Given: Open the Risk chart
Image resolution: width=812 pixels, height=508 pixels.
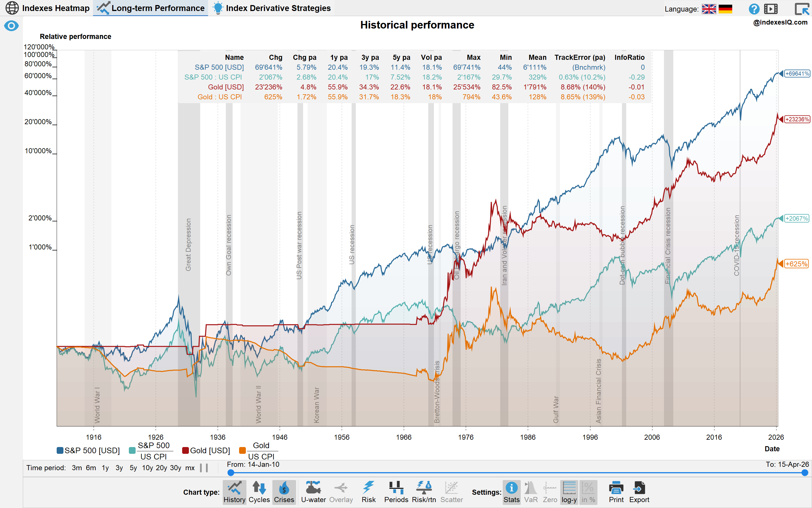Looking at the screenshot, I should (369, 492).
